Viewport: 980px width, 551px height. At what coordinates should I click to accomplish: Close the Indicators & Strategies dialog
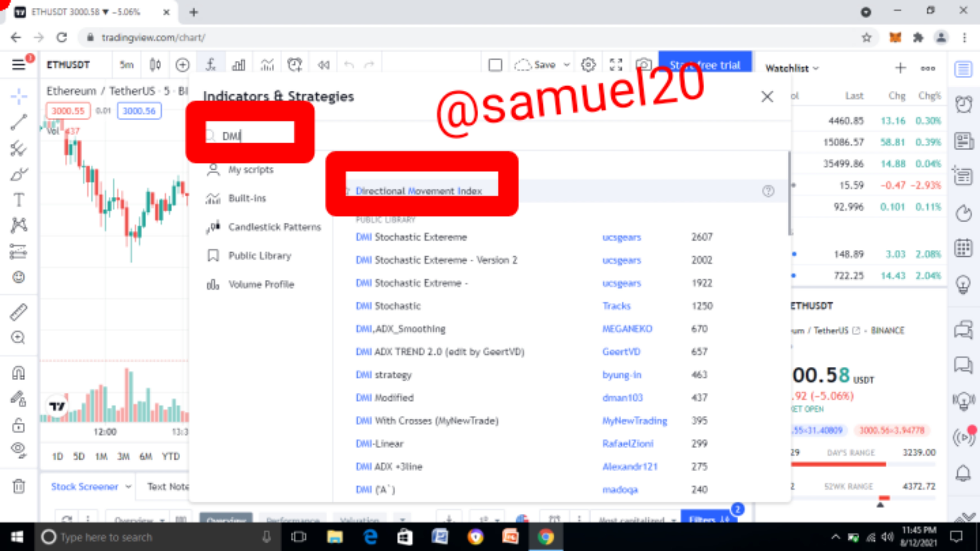point(767,96)
